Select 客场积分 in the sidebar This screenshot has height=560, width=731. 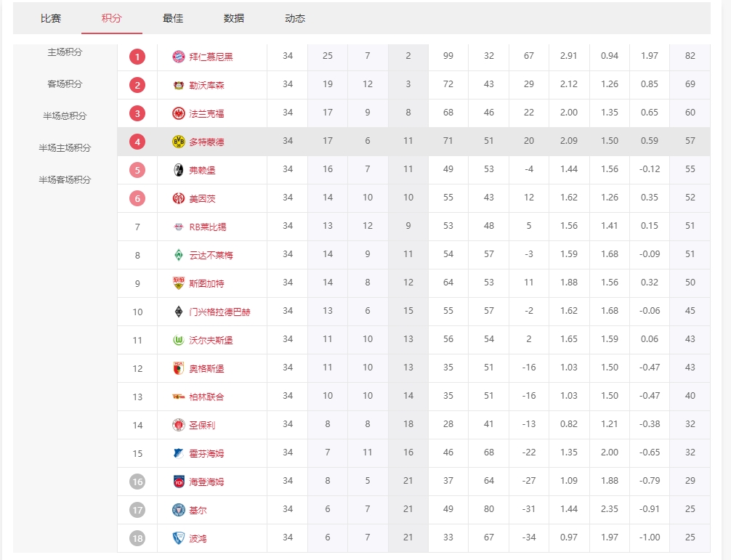pyautogui.click(x=65, y=84)
